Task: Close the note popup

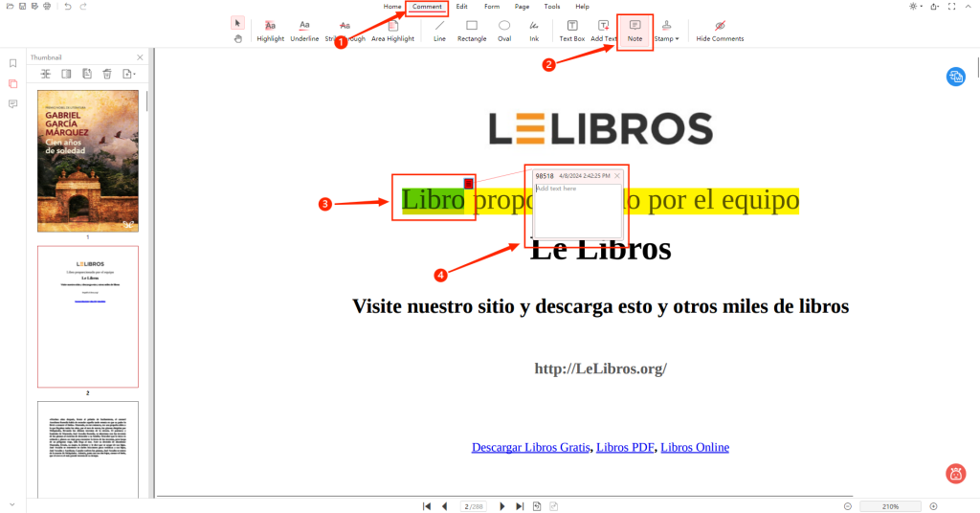Action: click(617, 176)
